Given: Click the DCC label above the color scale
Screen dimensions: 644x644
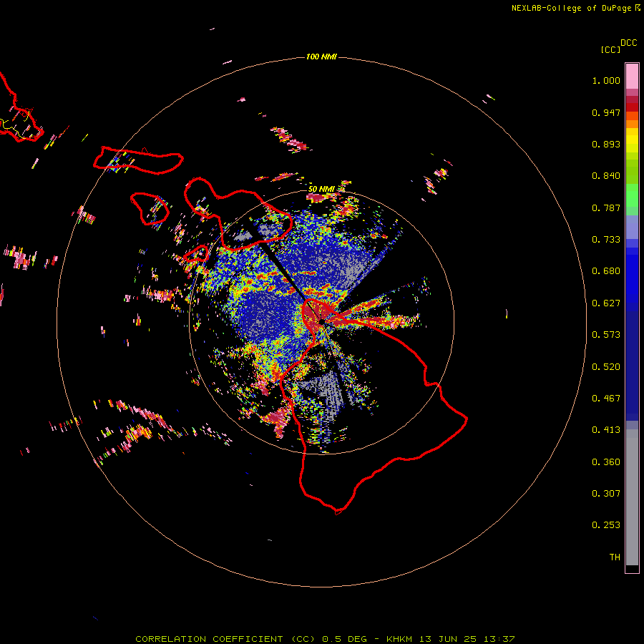Looking at the screenshot, I should [x=628, y=43].
